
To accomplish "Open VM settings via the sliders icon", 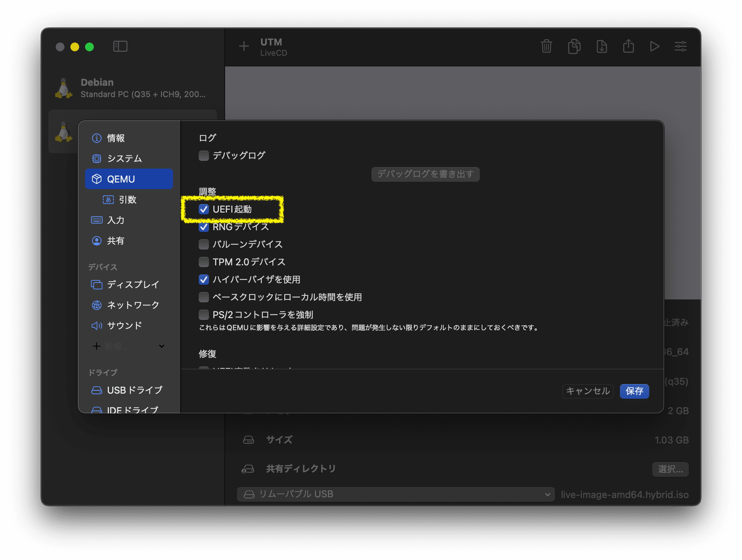I will [x=681, y=47].
